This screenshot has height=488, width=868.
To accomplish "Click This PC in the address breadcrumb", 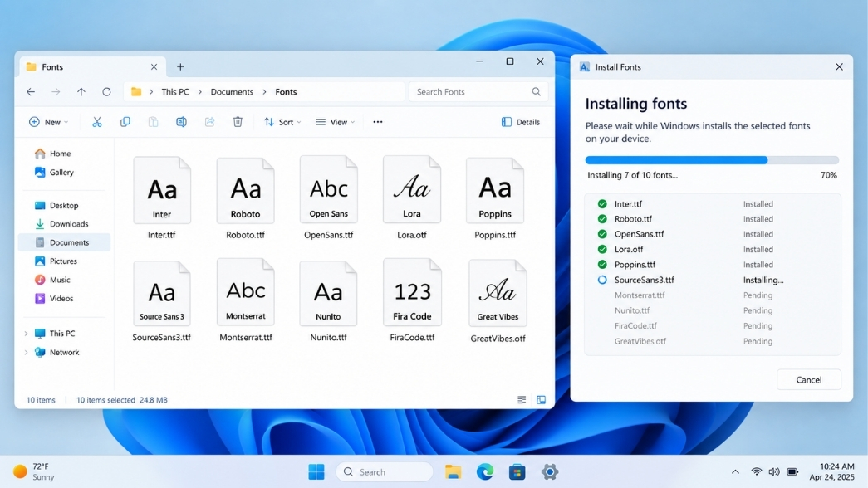I will (175, 92).
